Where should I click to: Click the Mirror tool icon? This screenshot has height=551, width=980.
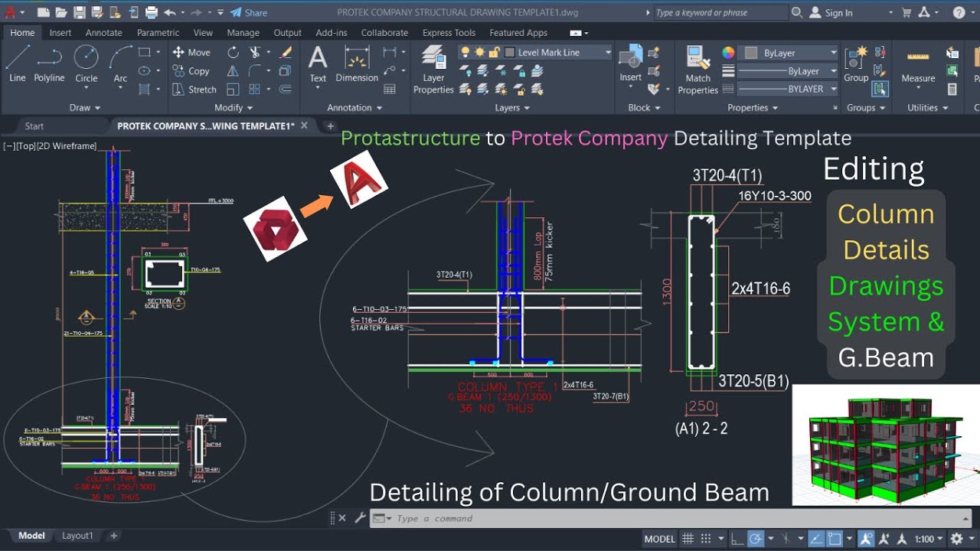coord(233,70)
